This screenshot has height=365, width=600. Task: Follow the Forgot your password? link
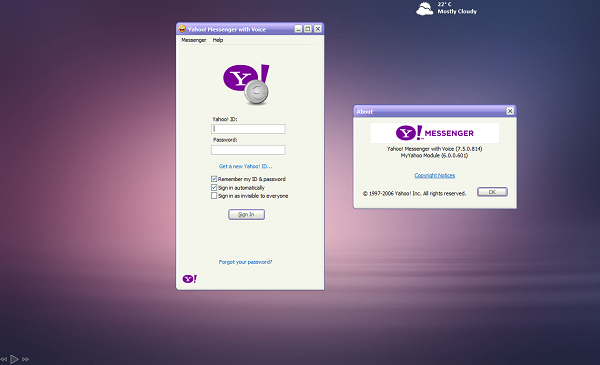(245, 262)
